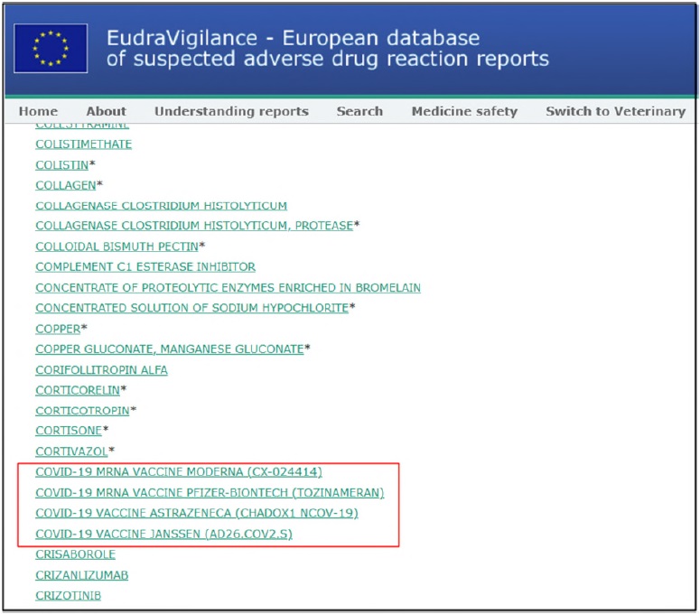
Task: Open COLLOIDAL BISMUTH PECTIN link
Action: coord(117,247)
